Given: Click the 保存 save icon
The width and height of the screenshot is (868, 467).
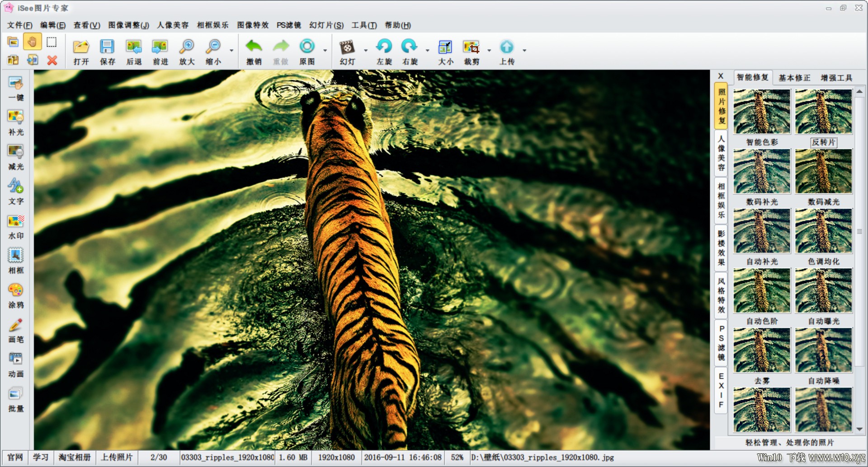Looking at the screenshot, I should [x=107, y=47].
